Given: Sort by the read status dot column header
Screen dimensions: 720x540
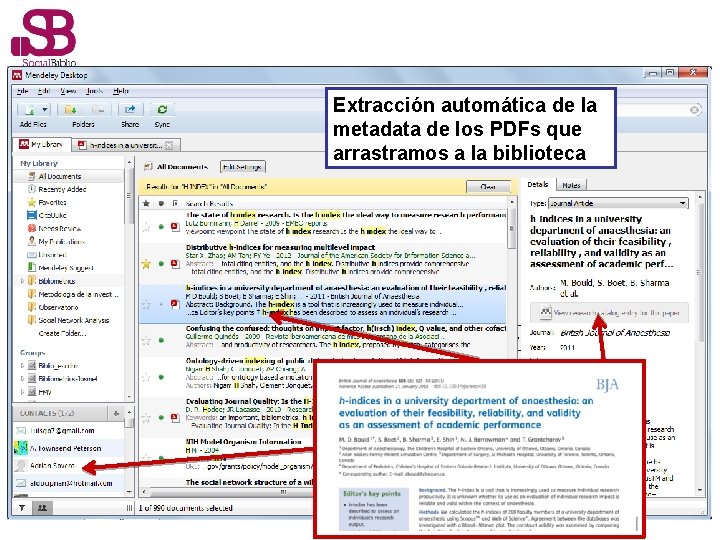Looking at the screenshot, I should 161,203.
